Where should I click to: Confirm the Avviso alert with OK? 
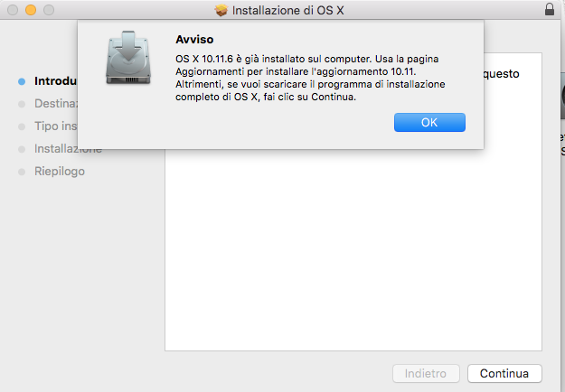tap(429, 123)
